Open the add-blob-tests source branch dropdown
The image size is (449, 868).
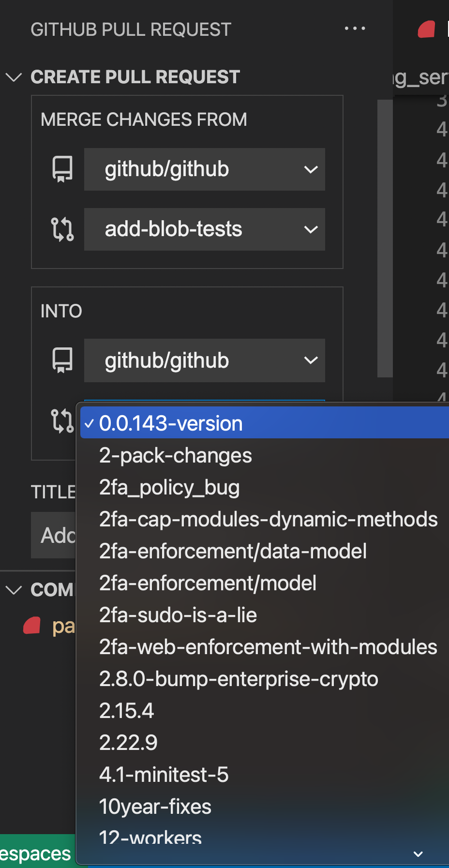point(204,229)
